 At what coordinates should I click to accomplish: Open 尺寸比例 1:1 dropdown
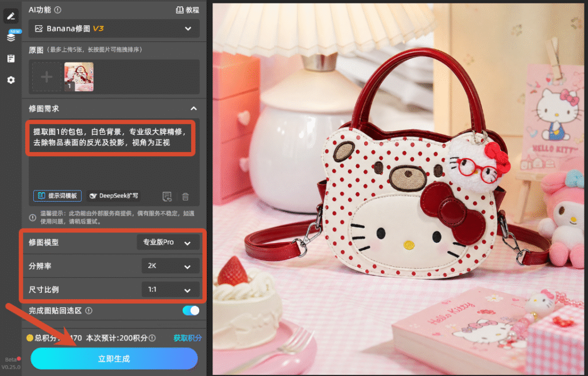pyautogui.click(x=170, y=290)
